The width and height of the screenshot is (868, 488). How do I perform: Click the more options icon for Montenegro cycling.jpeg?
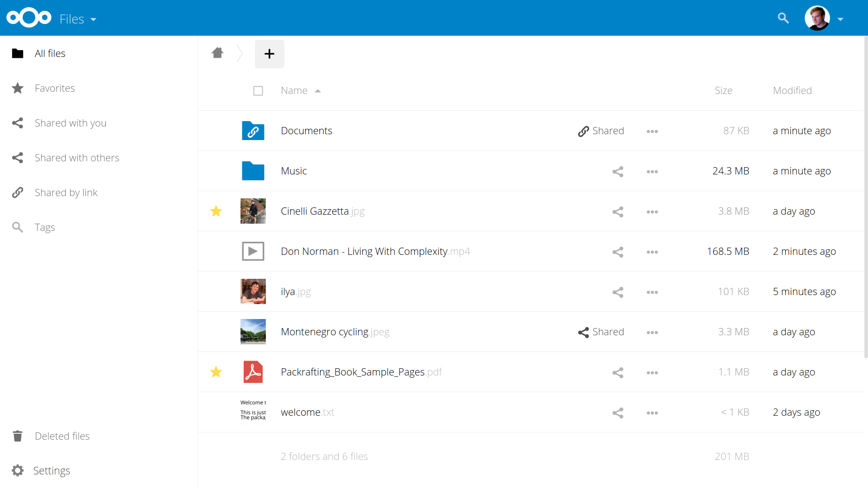pos(652,332)
